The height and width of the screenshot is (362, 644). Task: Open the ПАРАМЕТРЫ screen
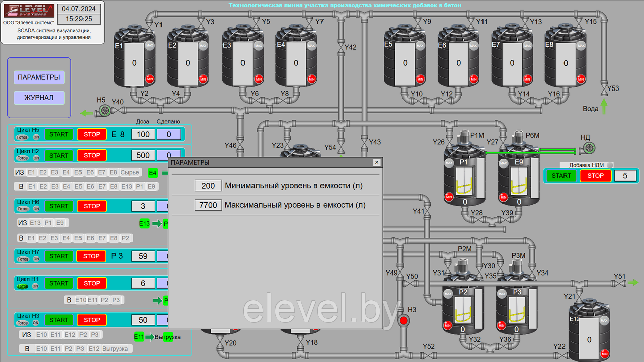point(39,77)
